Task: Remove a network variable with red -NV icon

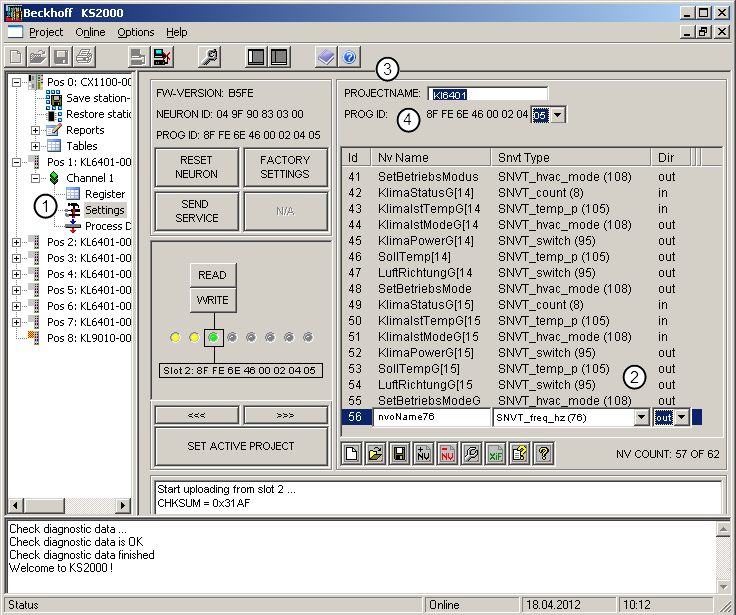Action: click(448, 454)
